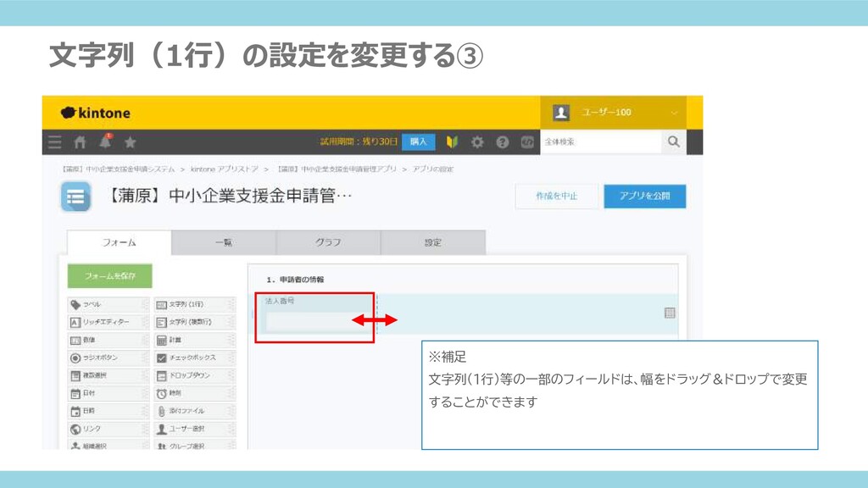Select the 組織選択 field in the palette
Screen dimensions: 868x488
pyautogui.click(x=108, y=444)
